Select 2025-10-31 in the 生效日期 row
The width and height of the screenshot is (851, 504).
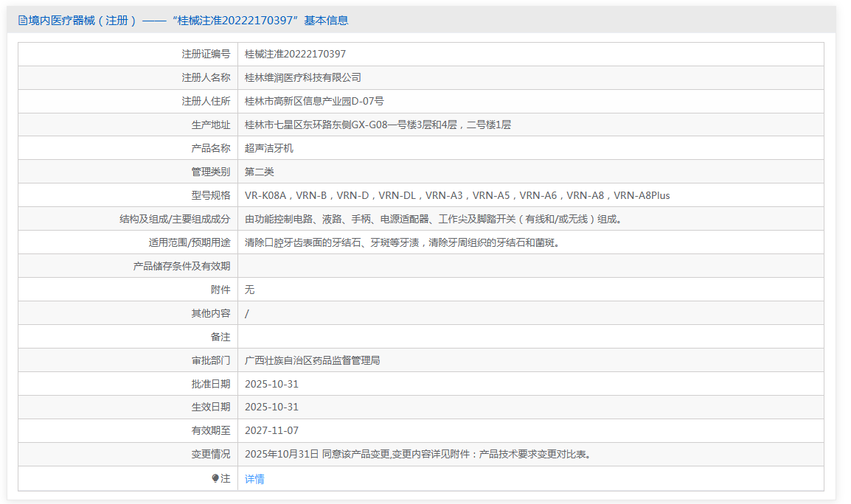click(x=271, y=407)
